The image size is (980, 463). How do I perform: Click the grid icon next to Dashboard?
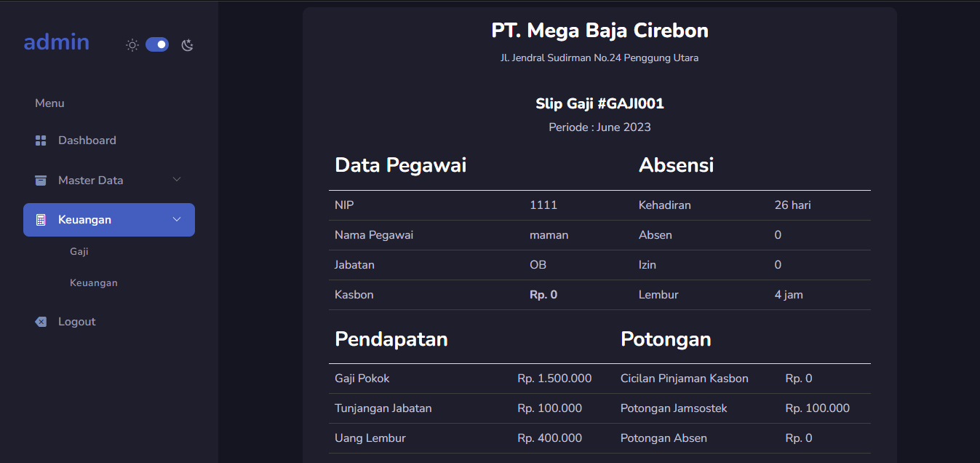coord(40,140)
